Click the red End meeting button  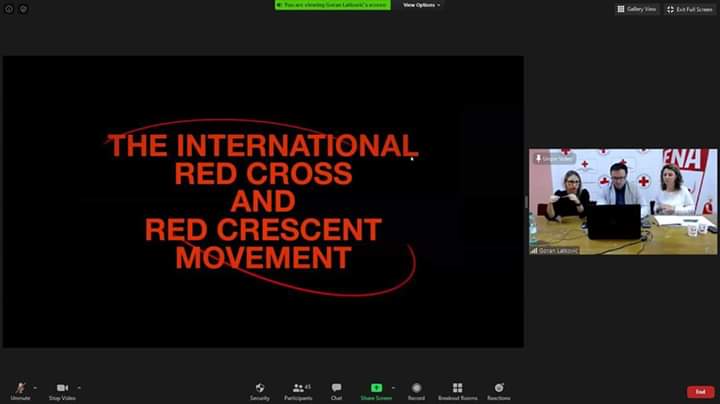(700, 392)
